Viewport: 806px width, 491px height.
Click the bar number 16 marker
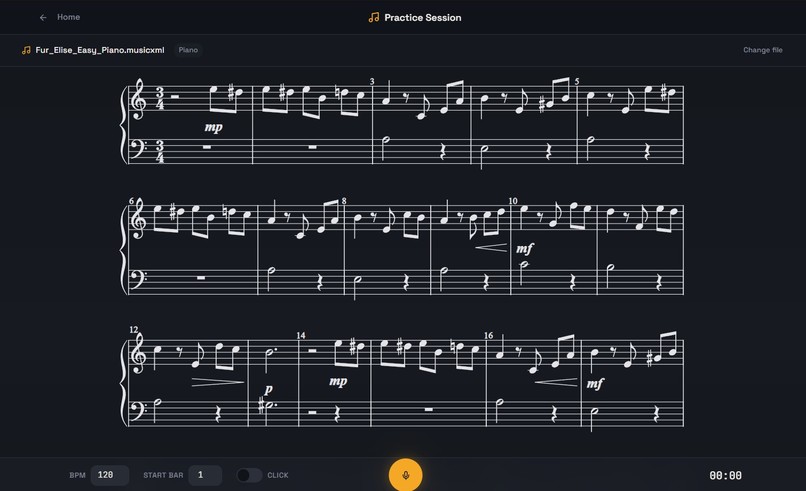tap(488, 335)
